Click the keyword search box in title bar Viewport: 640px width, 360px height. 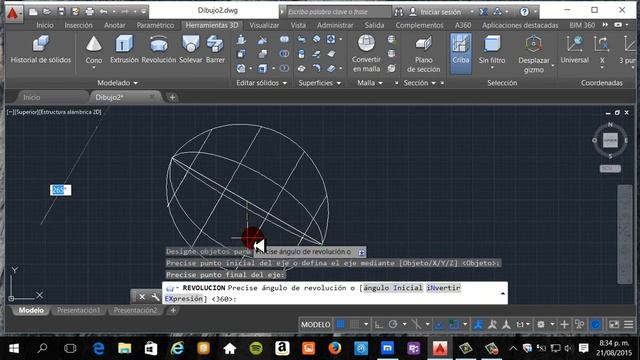(339, 12)
